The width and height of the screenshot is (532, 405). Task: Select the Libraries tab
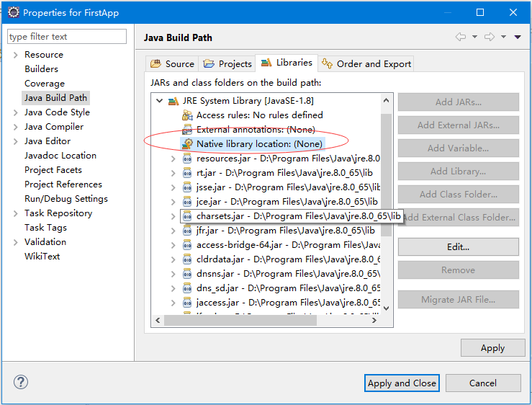pos(287,63)
